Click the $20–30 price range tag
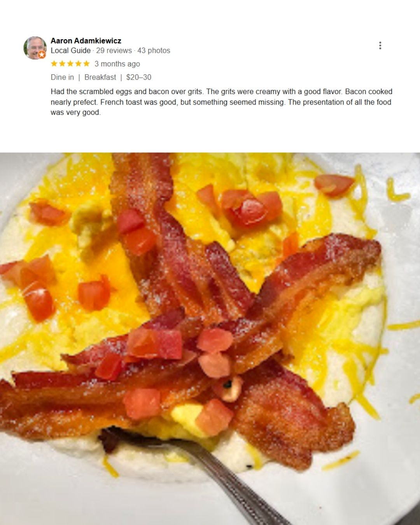The height and width of the screenshot is (525, 420). [x=139, y=77]
